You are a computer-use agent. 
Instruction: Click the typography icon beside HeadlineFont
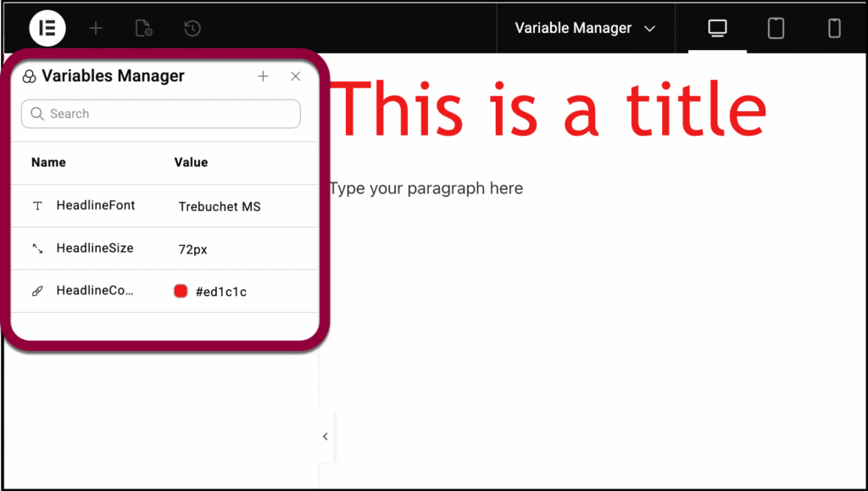36,205
